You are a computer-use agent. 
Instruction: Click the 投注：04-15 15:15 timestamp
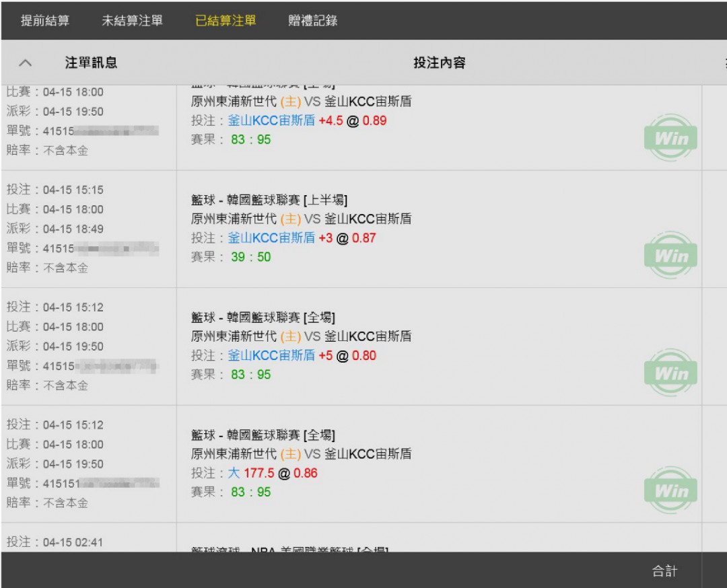tap(55, 190)
